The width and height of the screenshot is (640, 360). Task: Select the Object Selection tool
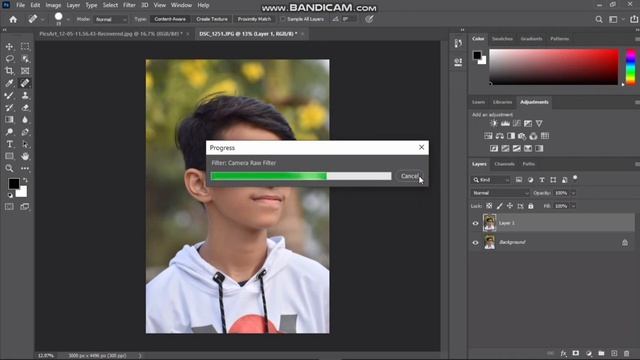tap(25, 59)
